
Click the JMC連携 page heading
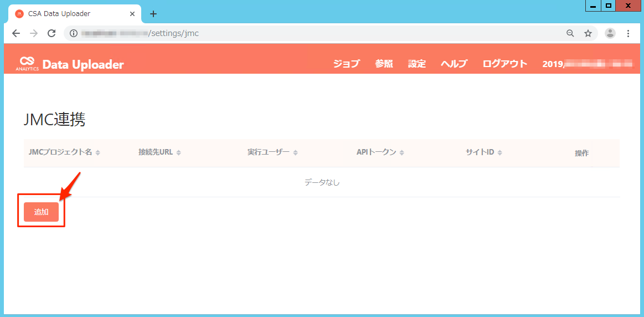tap(54, 120)
